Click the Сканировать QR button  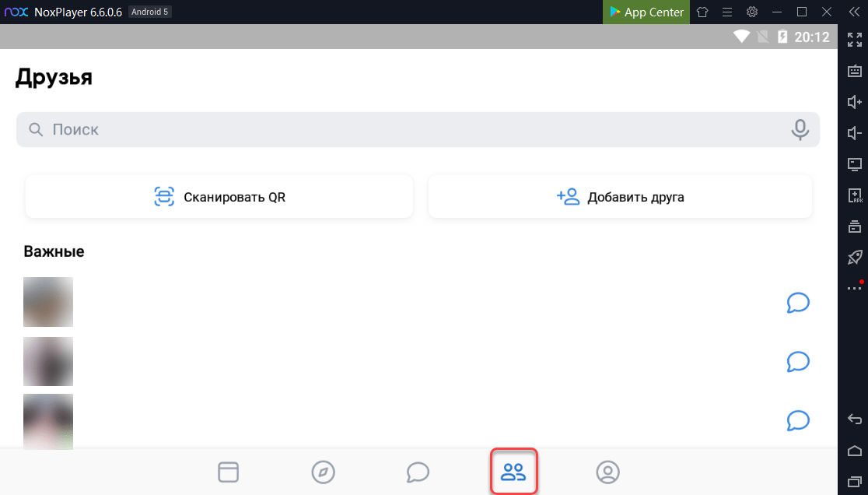(x=219, y=197)
